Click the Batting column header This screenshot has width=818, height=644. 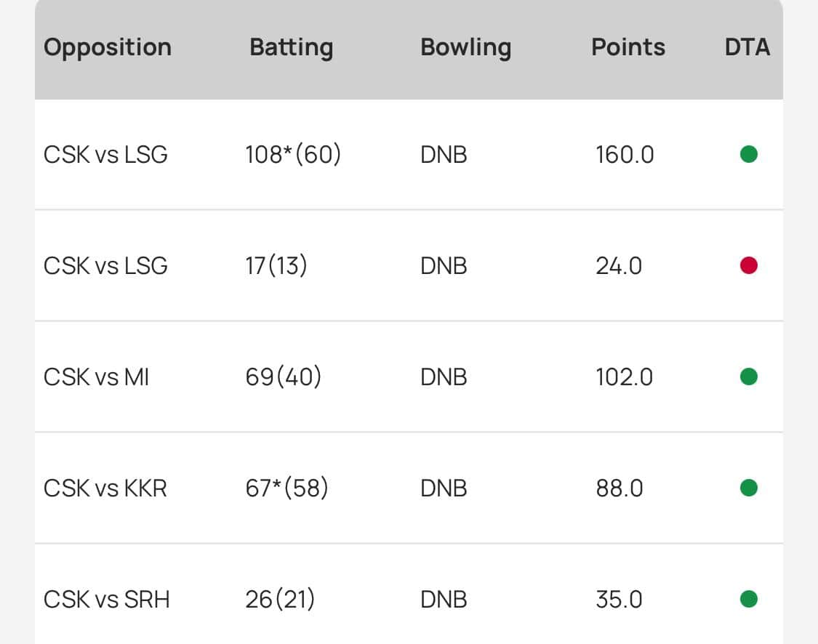pyautogui.click(x=291, y=47)
